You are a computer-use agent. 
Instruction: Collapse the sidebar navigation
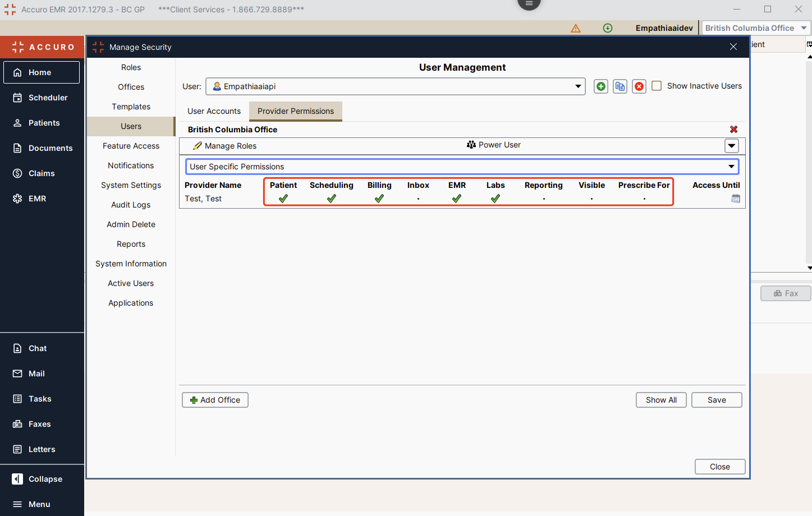tap(42, 479)
